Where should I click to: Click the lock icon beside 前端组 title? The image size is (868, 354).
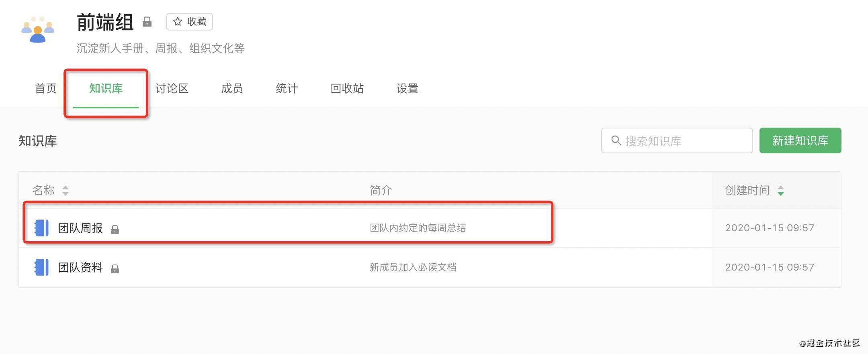point(147,22)
